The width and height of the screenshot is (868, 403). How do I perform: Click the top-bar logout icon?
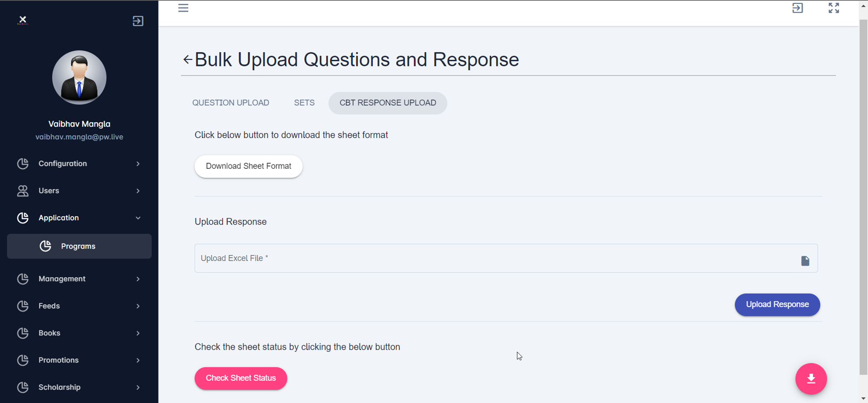coord(797,8)
